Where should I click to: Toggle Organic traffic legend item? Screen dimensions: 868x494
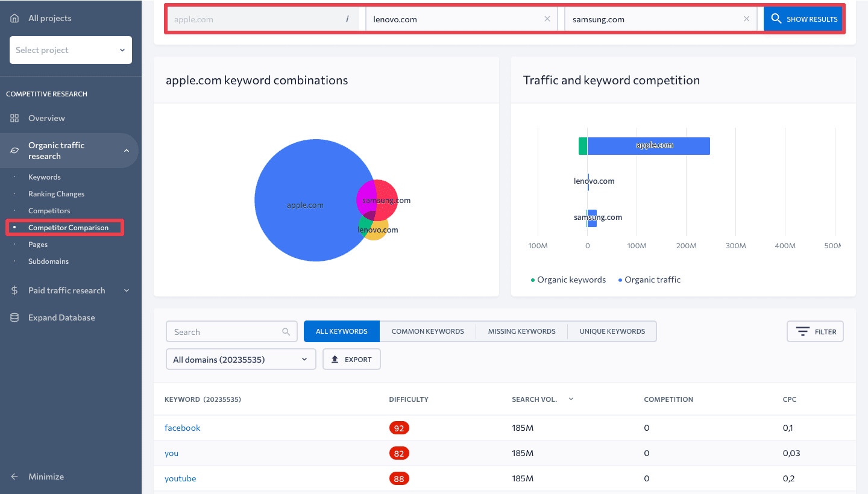tap(649, 280)
